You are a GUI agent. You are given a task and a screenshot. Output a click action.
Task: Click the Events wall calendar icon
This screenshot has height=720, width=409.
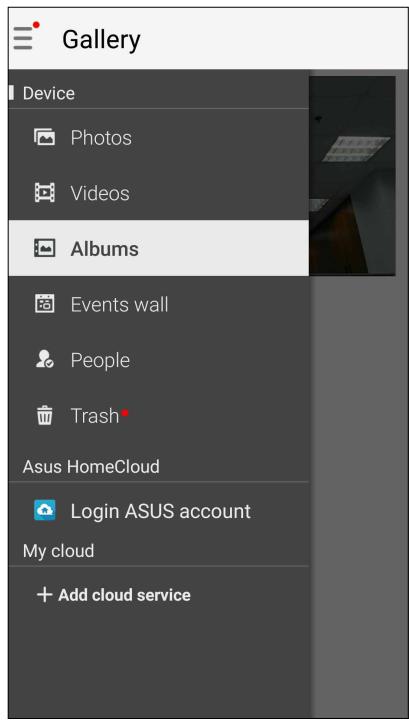(45, 304)
